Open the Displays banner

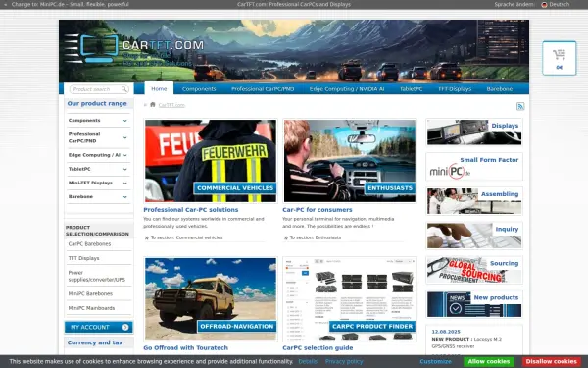click(474, 131)
